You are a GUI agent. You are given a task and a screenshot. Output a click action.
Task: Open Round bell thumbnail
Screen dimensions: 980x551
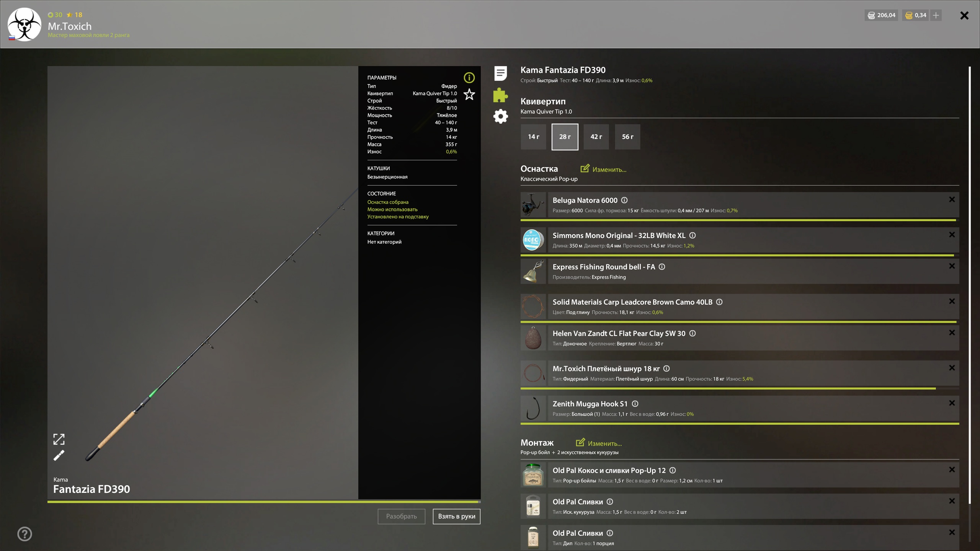point(533,272)
